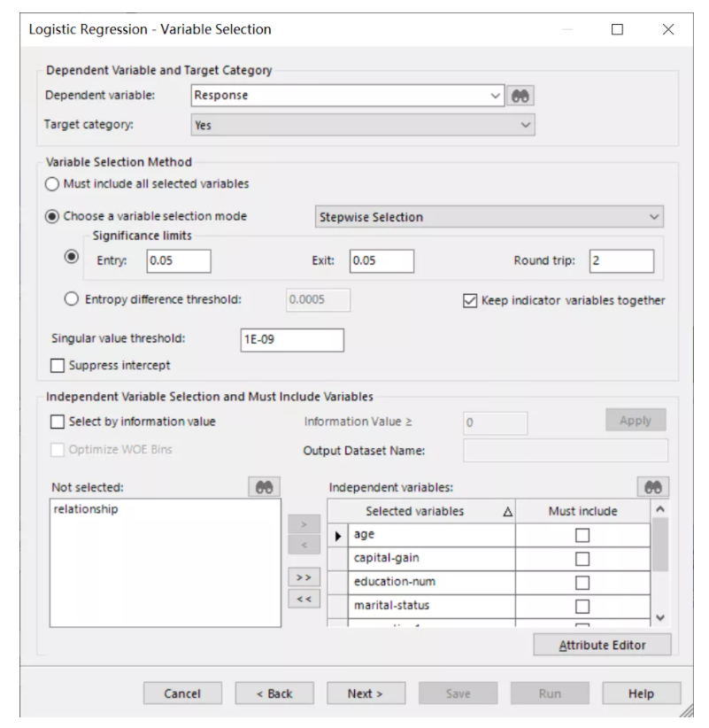This screenshot has height=728, width=709.
Task: Click variables table scrollbar up arrow
Action: click(x=660, y=509)
